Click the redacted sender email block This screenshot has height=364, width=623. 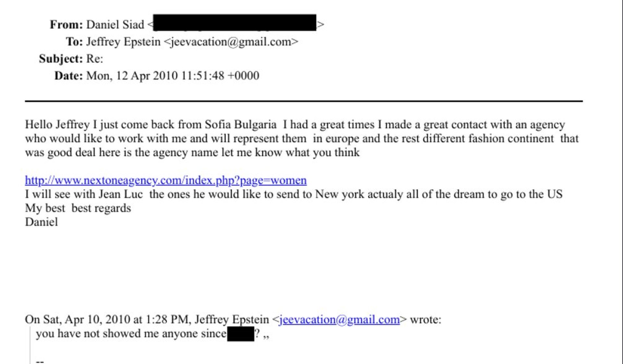point(234,23)
